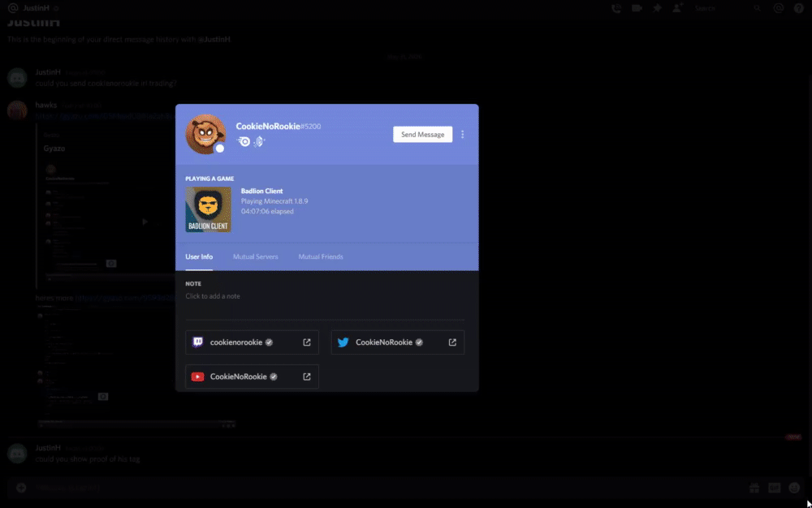Click the verified check next to Twitter name
Viewport: 812px width, 508px height.
[x=419, y=342]
